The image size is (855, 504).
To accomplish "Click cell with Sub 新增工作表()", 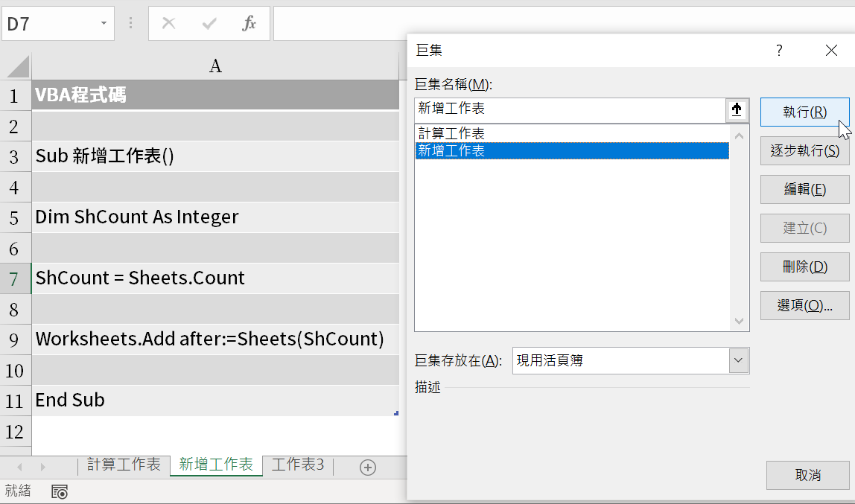I will [x=215, y=157].
